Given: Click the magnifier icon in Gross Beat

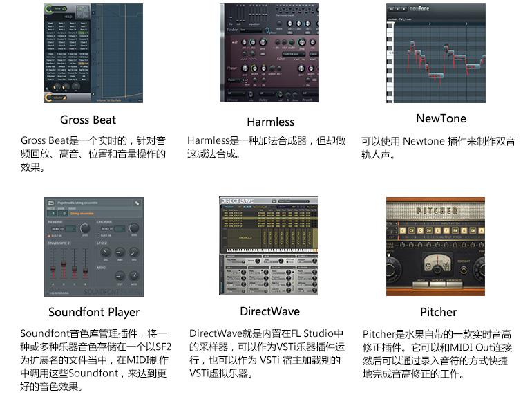Looking at the screenshot, I should tap(47, 89).
